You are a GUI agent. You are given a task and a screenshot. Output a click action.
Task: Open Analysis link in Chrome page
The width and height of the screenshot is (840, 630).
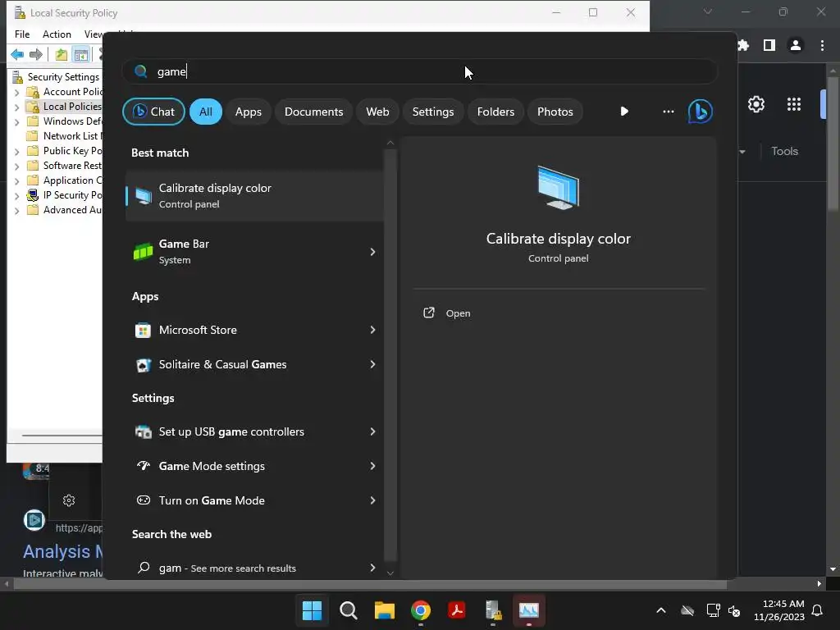click(62, 551)
